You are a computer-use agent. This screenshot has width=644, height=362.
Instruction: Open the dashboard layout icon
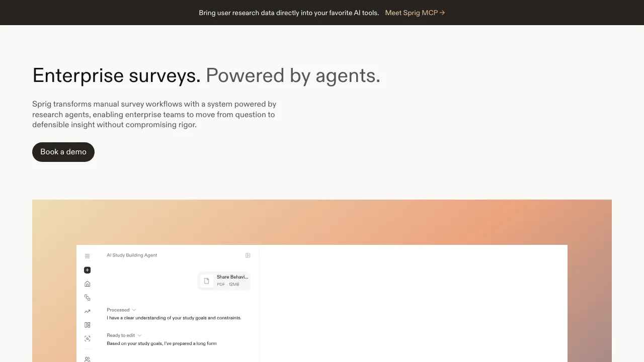87,325
